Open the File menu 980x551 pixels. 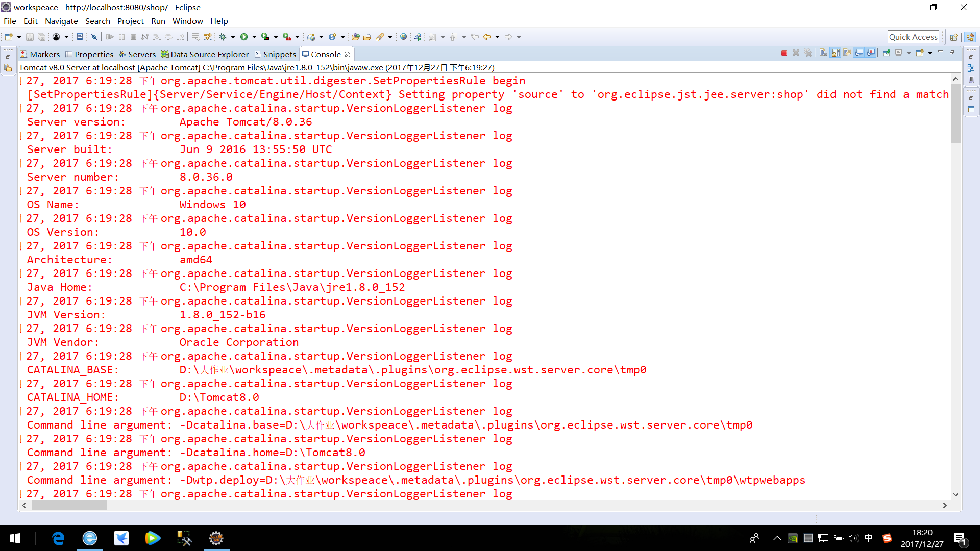point(10,21)
